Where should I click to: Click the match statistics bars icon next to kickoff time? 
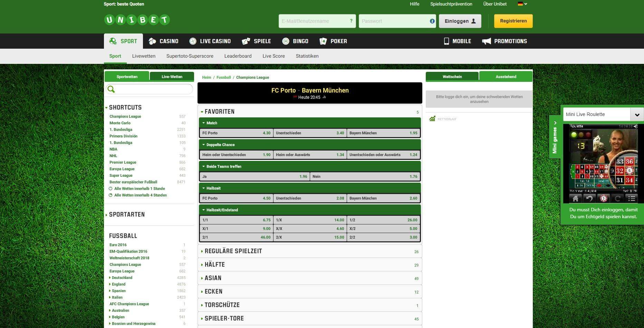(x=324, y=97)
